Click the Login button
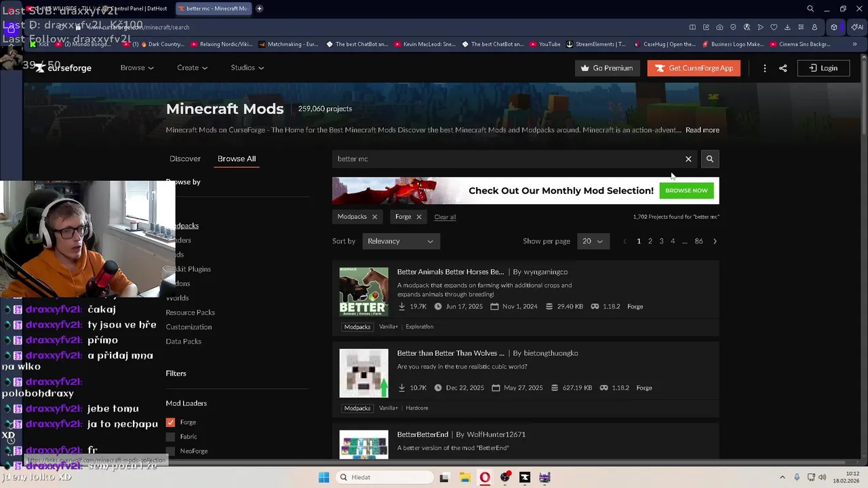The width and height of the screenshot is (868, 488). [823, 68]
